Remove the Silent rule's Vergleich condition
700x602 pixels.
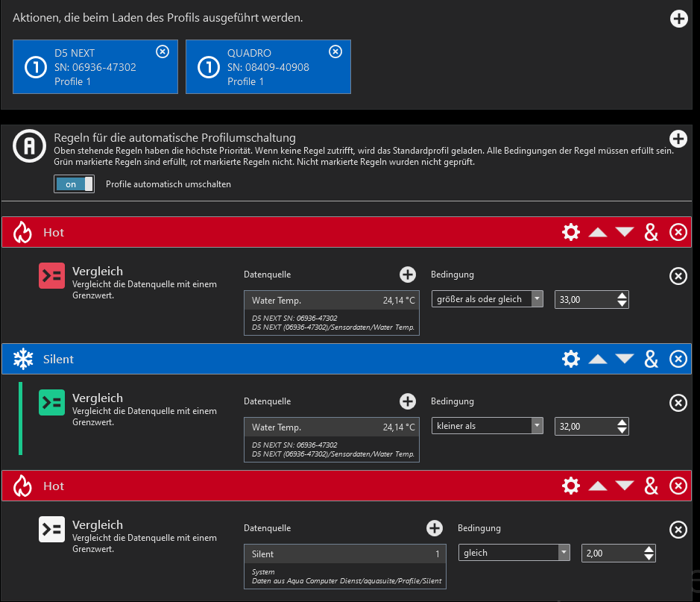678,403
